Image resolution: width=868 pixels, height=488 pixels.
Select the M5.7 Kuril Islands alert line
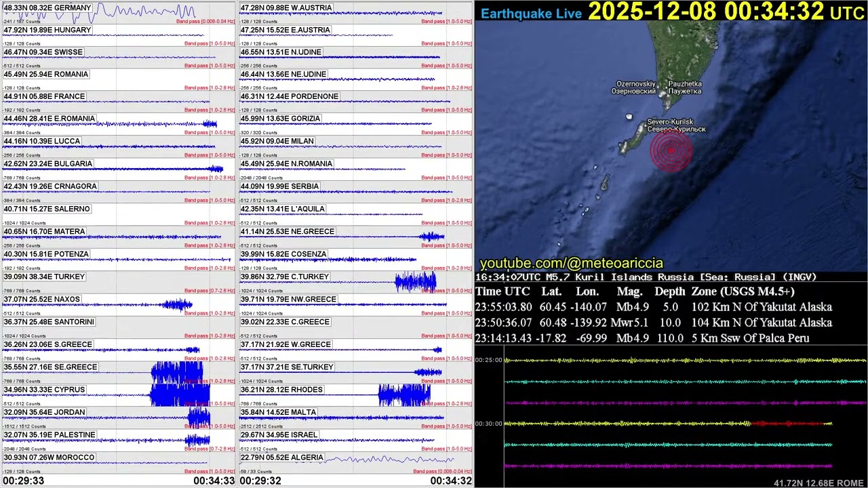646,277
